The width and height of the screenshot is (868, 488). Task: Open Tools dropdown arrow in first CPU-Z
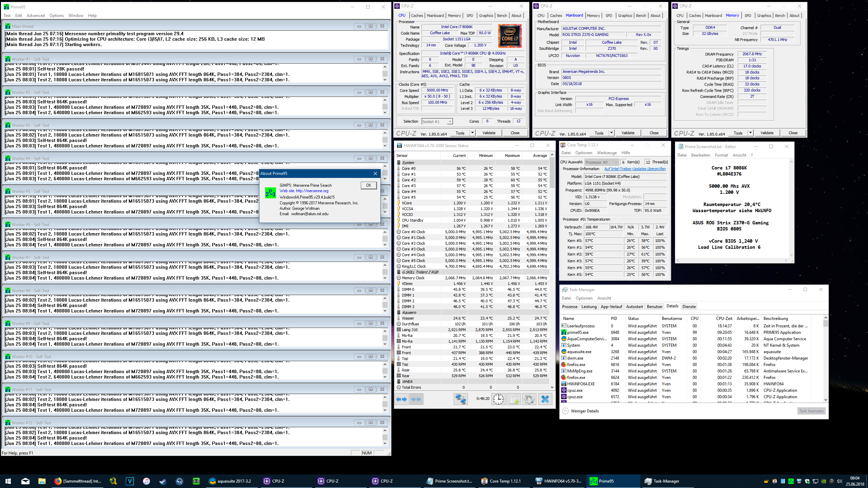point(472,133)
